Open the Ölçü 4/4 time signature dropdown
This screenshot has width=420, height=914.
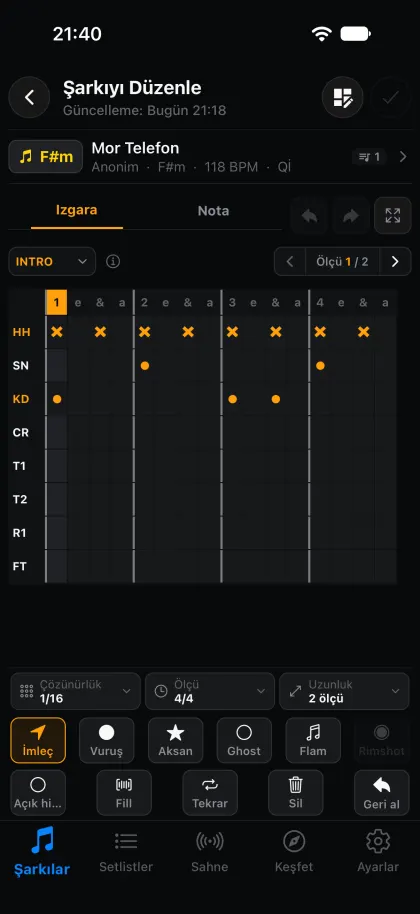pos(210,691)
